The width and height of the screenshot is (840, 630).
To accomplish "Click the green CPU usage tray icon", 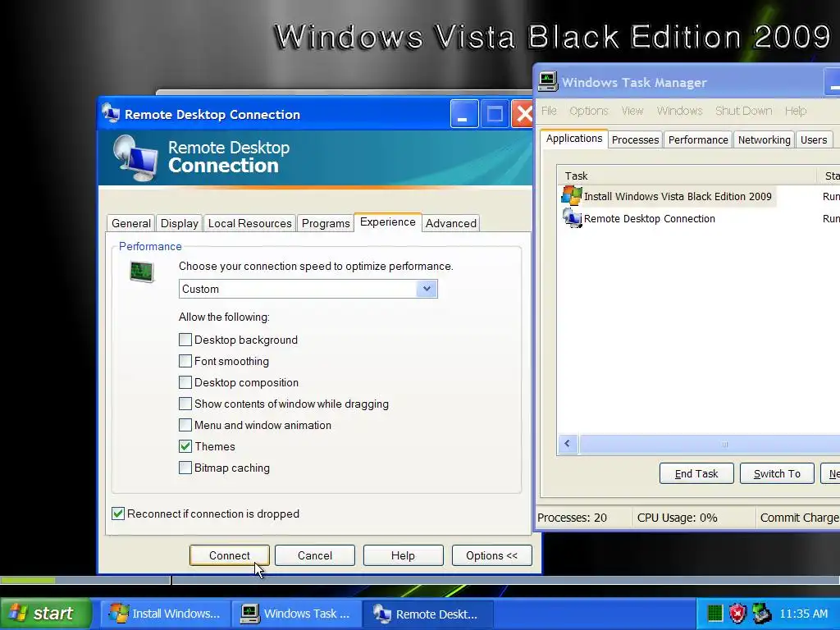I will 714,613.
